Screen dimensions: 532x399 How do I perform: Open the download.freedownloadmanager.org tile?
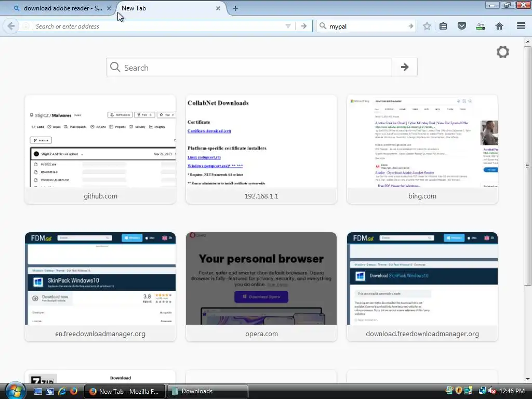pos(422,287)
